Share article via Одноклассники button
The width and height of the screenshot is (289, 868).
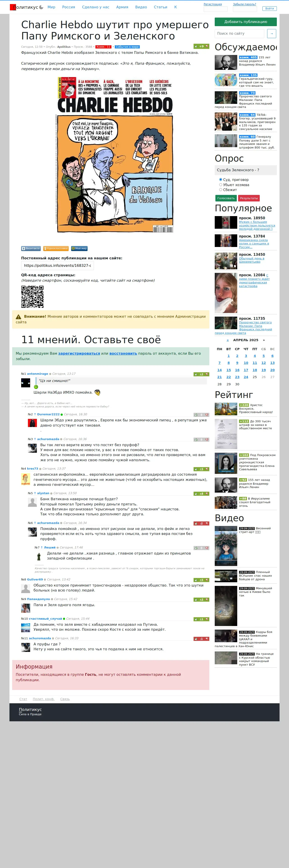56,248
